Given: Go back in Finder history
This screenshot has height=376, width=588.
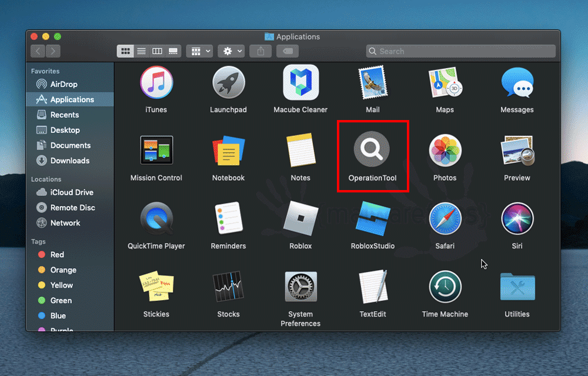Looking at the screenshot, I should 38,51.
